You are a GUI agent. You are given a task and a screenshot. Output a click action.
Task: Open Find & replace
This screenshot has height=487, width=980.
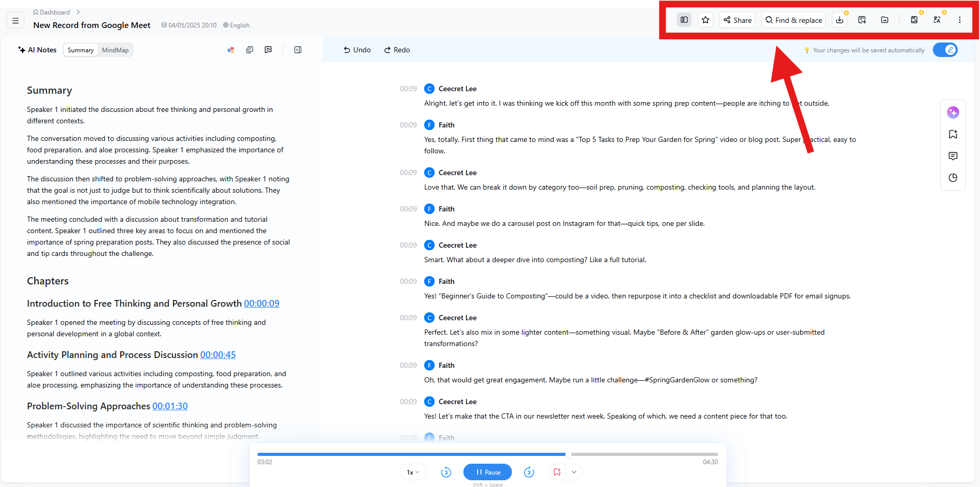coord(794,20)
